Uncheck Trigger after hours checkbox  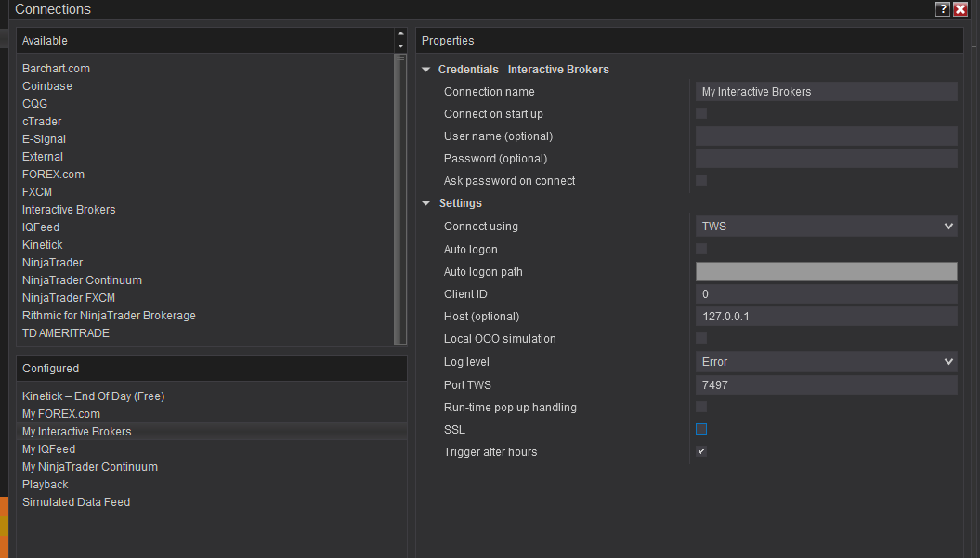click(x=701, y=452)
